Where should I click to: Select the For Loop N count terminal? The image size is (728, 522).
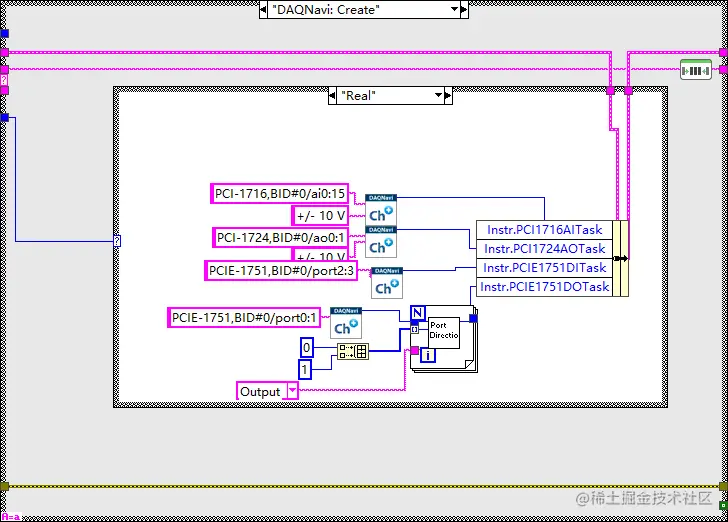click(418, 313)
